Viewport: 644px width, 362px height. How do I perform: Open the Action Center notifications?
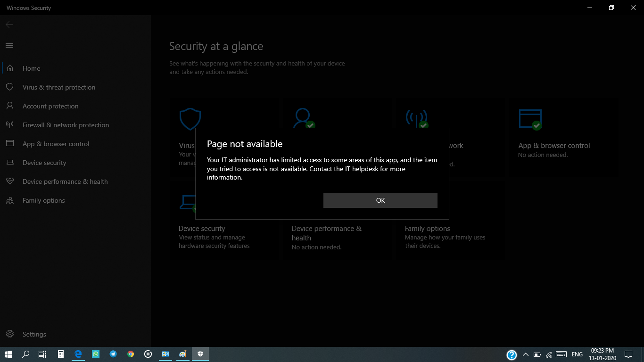(628, 354)
